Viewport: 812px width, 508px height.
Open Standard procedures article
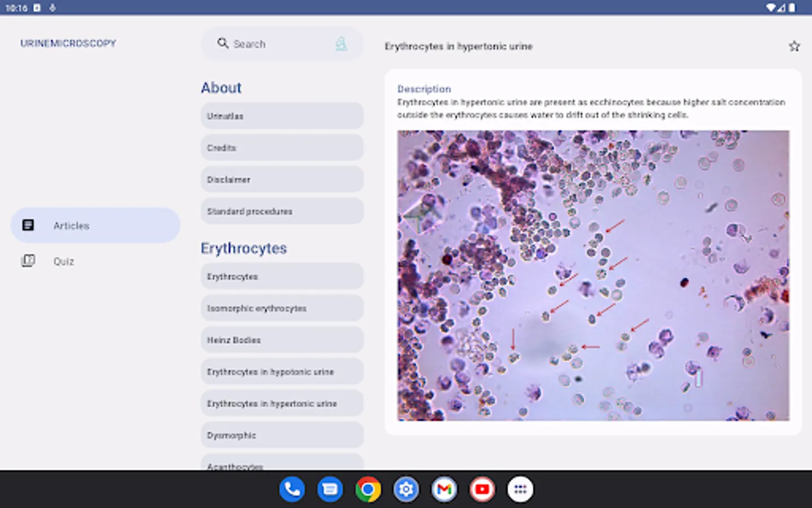click(282, 211)
